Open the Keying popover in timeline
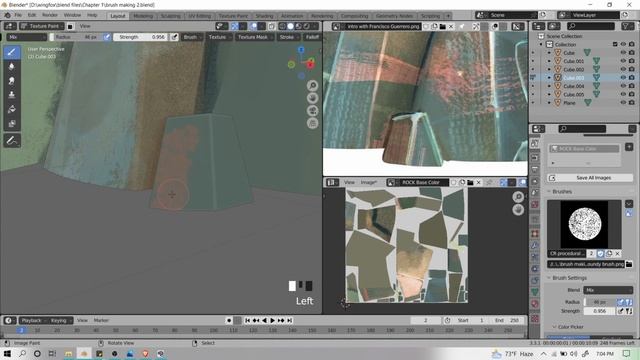Screen dimensions: 640x360 point(60,321)
